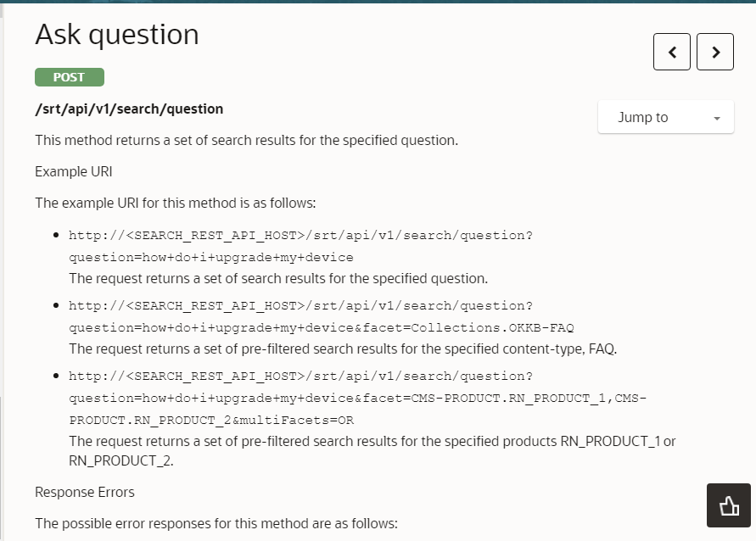Click the /srt/api/v1/search/question endpoint path

coord(129,109)
